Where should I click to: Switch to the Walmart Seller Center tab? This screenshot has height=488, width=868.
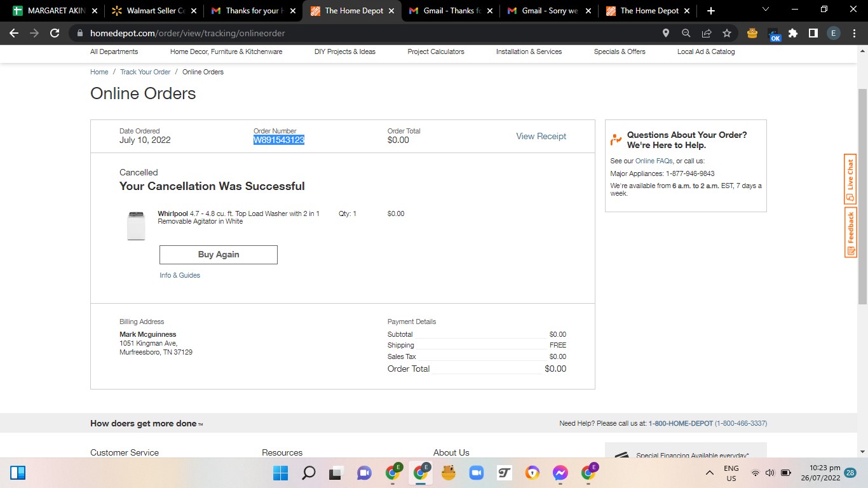coord(154,11)
